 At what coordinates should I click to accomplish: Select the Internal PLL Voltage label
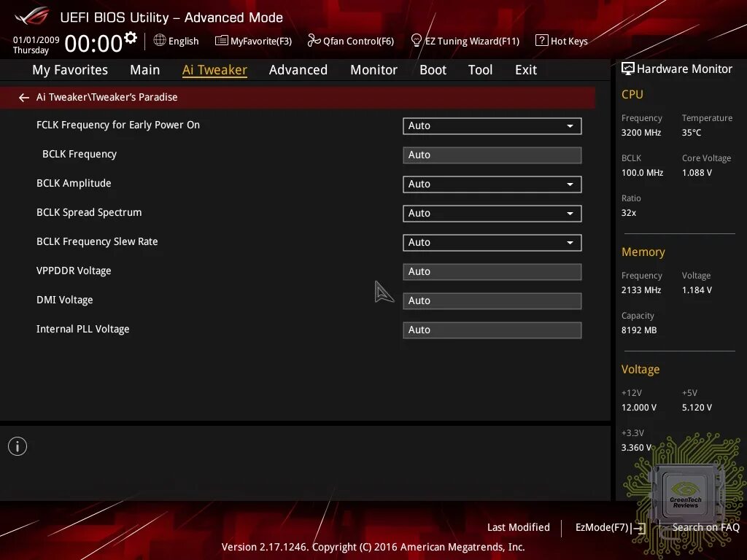click(83, 329)
